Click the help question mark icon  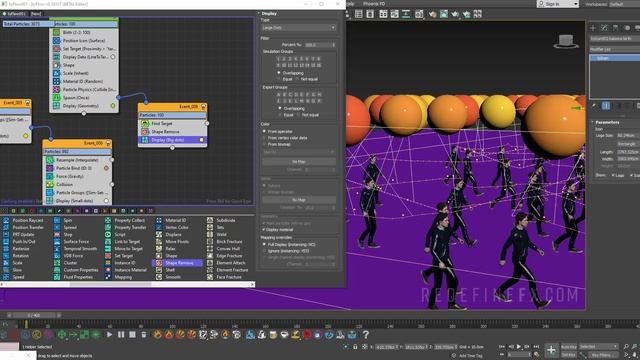click(366, 335)
